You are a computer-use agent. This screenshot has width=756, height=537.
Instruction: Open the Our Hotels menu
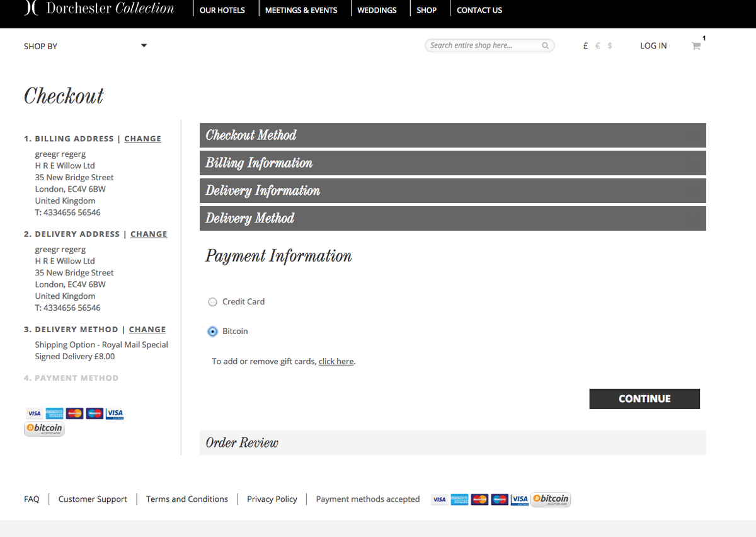tap(222, 10)
